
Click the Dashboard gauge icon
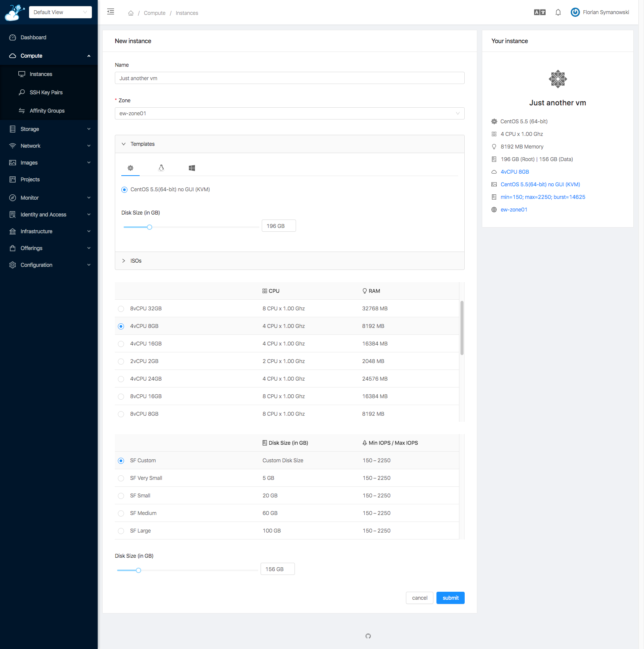coord(13,37)
